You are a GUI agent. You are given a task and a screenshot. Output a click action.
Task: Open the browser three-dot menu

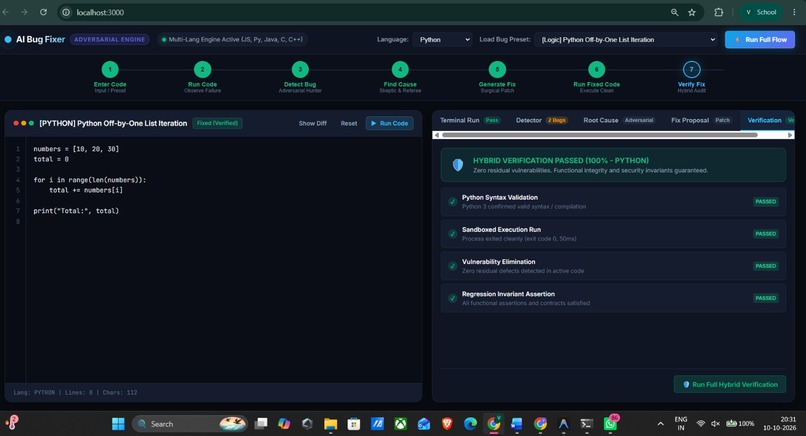point(795,12)
